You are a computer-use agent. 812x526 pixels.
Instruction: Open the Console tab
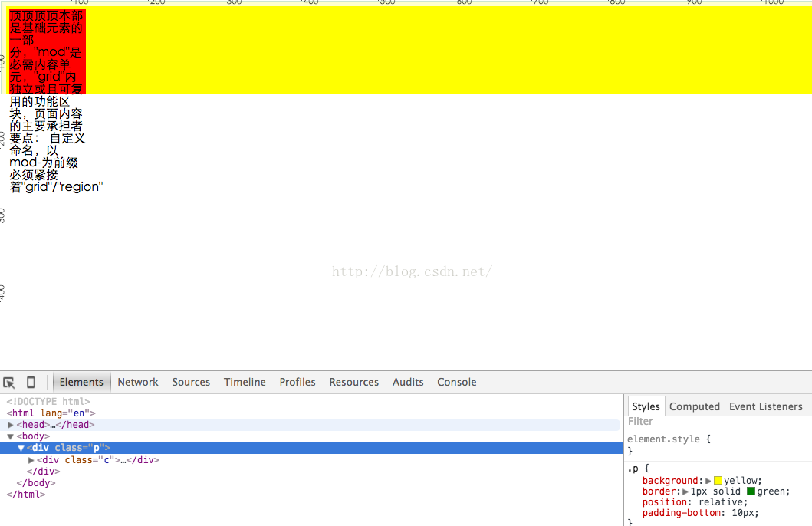click(456, 382)
